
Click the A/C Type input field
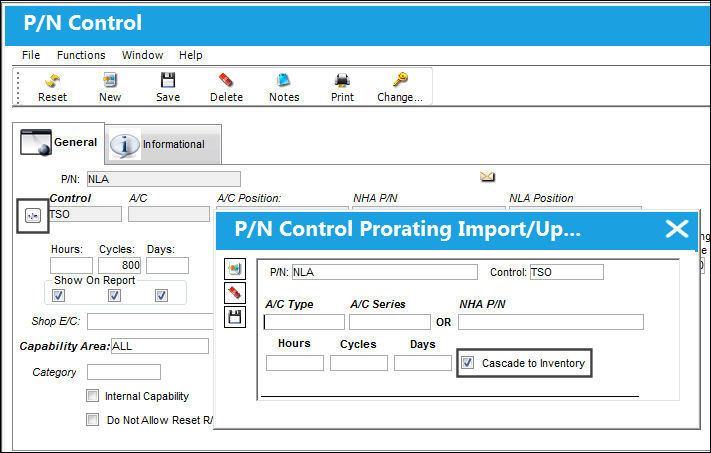[x=304, y=322]
